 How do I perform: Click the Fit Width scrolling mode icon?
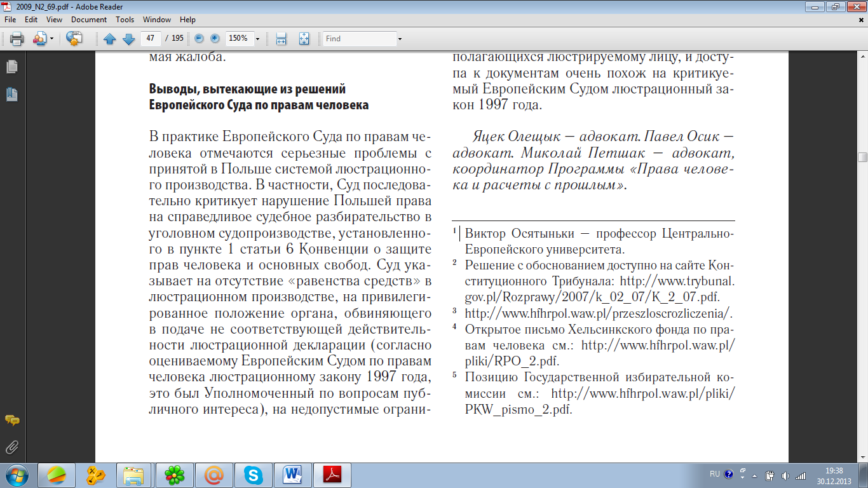281,39
